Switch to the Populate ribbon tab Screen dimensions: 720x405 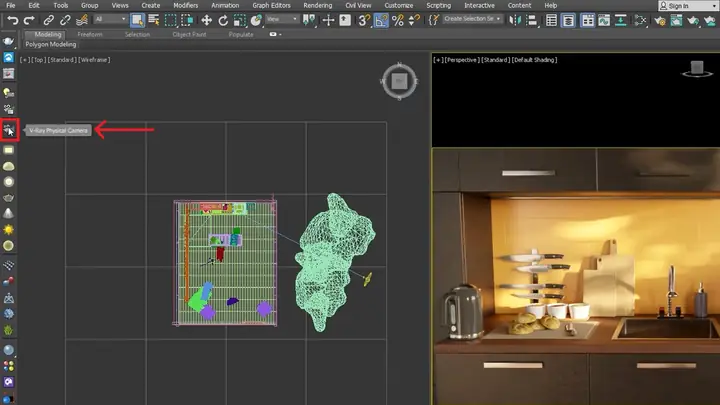pyautogui.click(x=241, y=34)
